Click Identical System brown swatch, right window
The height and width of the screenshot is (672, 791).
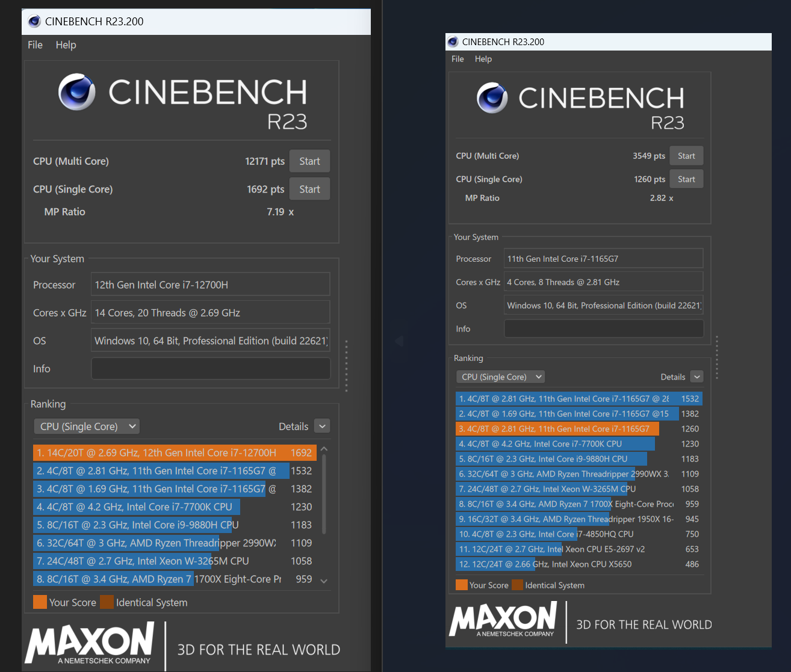[x=518, y=585]
